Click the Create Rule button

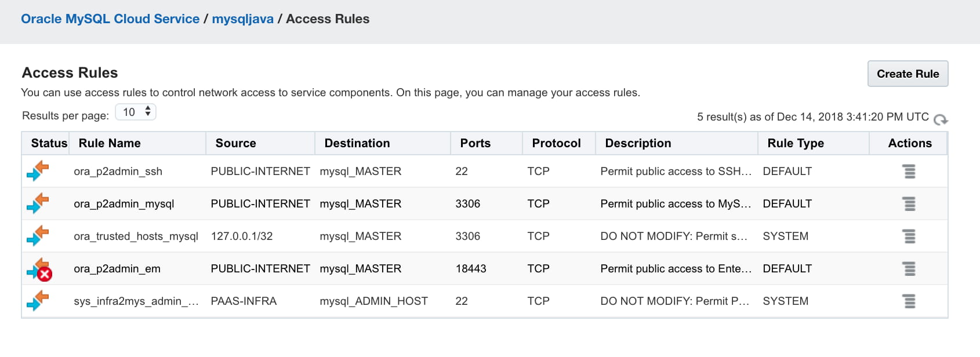(x=908, y=74)
